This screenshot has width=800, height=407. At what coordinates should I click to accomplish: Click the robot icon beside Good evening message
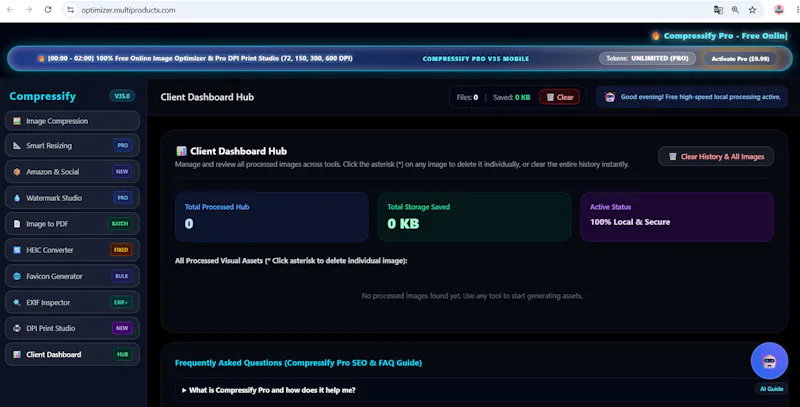click(610, 97)
